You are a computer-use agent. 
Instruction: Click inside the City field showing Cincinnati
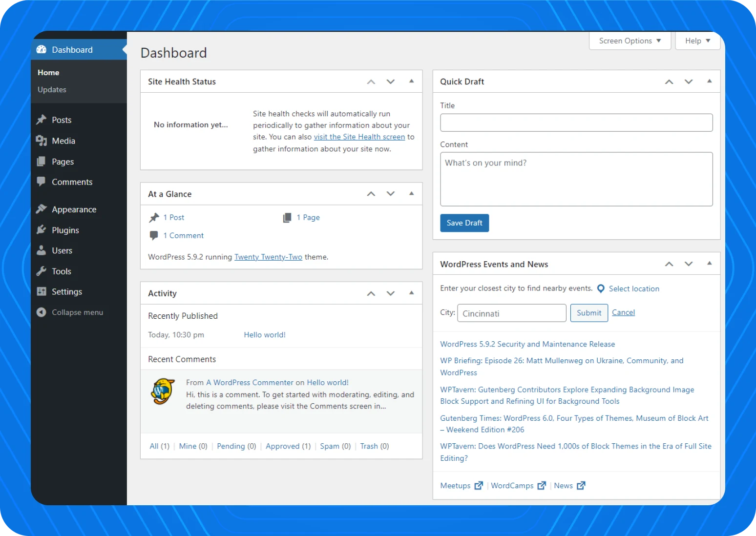(x=511, y=313)
